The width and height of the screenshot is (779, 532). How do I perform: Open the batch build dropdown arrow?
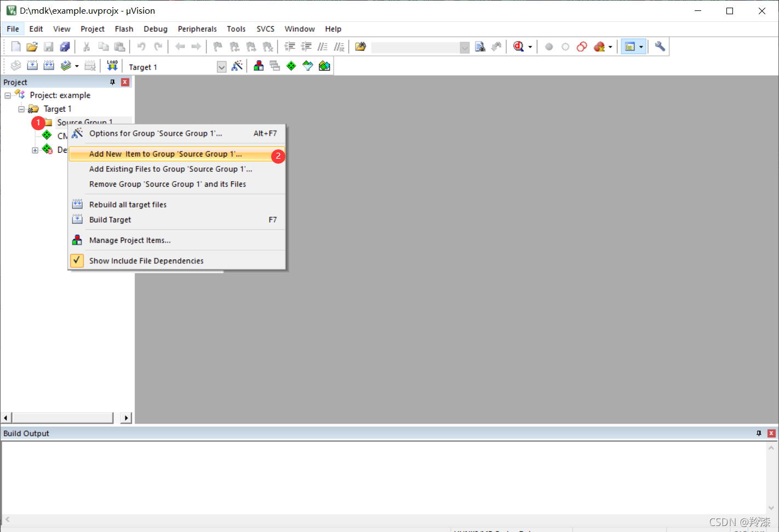point(77,67)
